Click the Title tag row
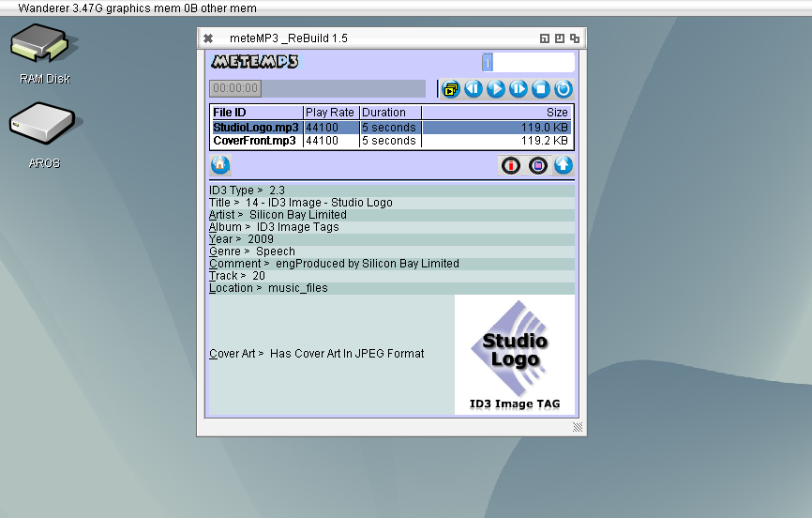Image resolution: width=812 pixels, height=518 pixels. [x=392, y=203]
